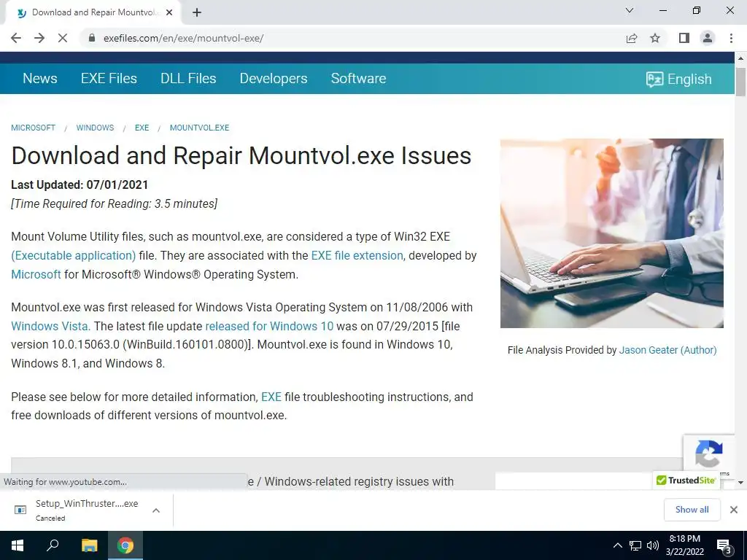Click the page title heading text

[241, 156]
